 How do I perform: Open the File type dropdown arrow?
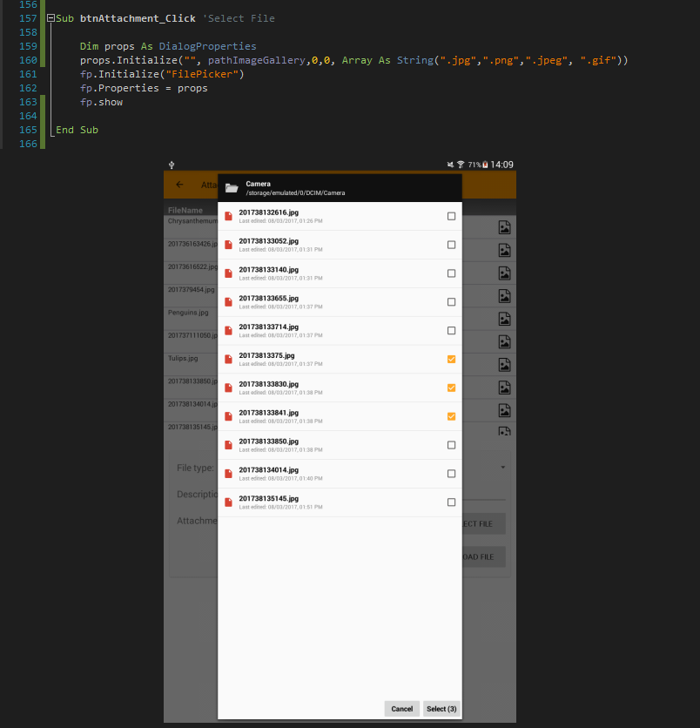pyautogui.click(x=502, y=468)
